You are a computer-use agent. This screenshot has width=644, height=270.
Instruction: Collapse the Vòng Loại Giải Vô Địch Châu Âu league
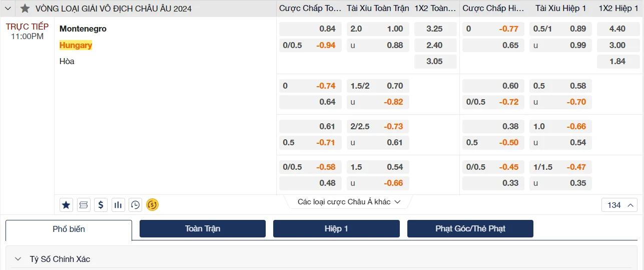[x=8, y=9]
